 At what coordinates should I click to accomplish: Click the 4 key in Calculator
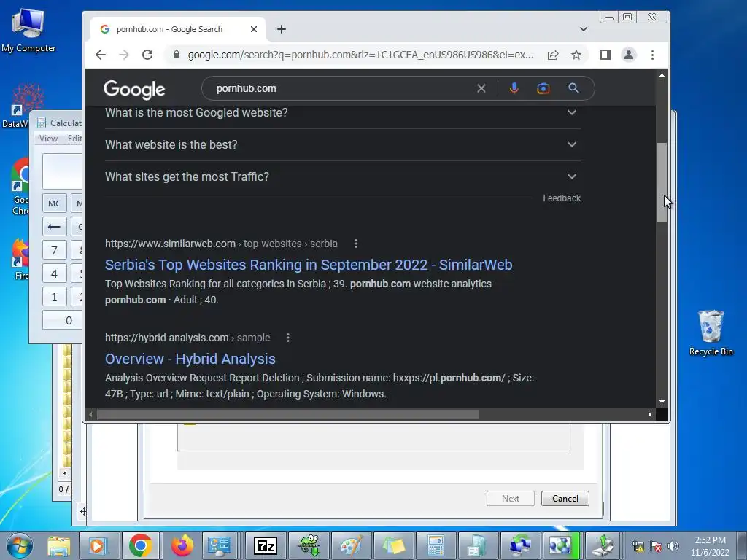click(x=54, y=274)
